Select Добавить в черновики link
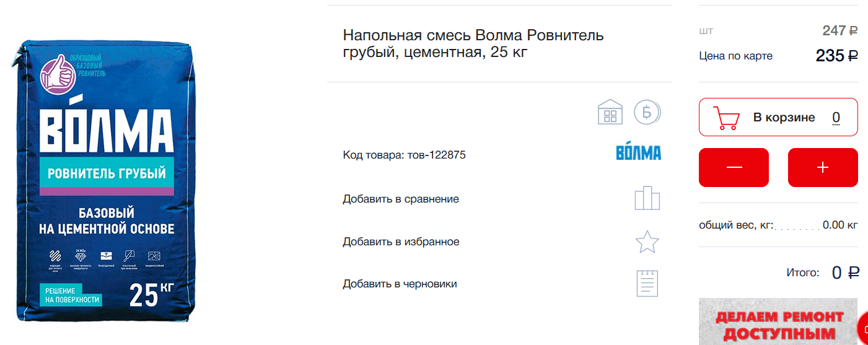Viewport: 868px width, 345px height. 400,284
